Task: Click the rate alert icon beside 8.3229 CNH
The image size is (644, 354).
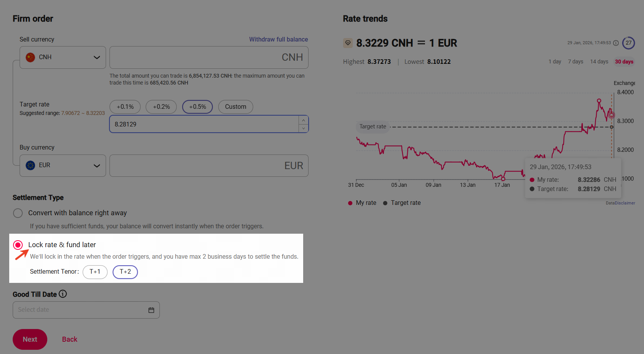Action: [348, 43]
